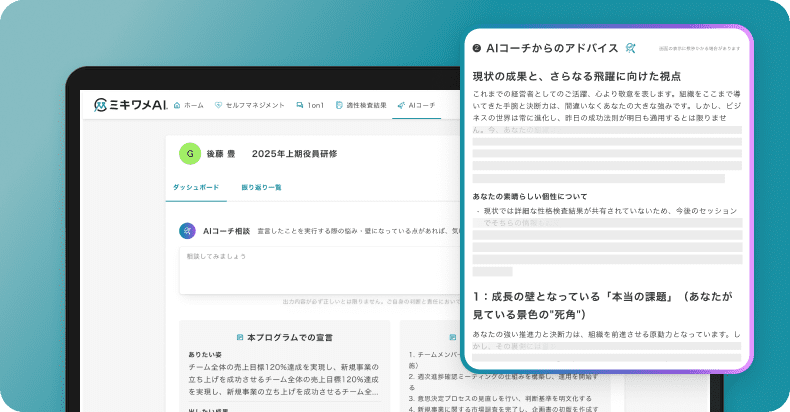The image size is (790, 412).
Task: Click the 相談してみましょう text box
Action: 320,270
